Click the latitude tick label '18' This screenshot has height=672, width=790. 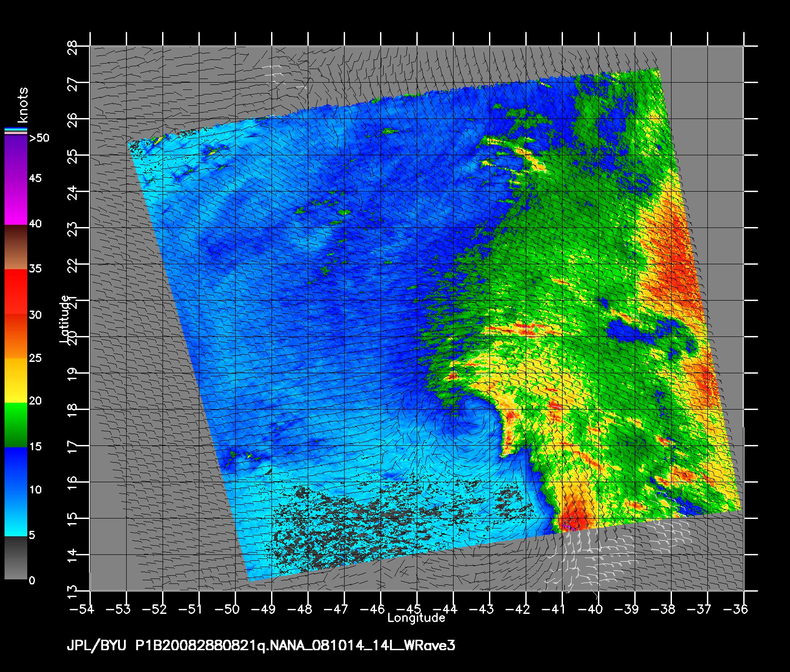click(x=72, y=411)
